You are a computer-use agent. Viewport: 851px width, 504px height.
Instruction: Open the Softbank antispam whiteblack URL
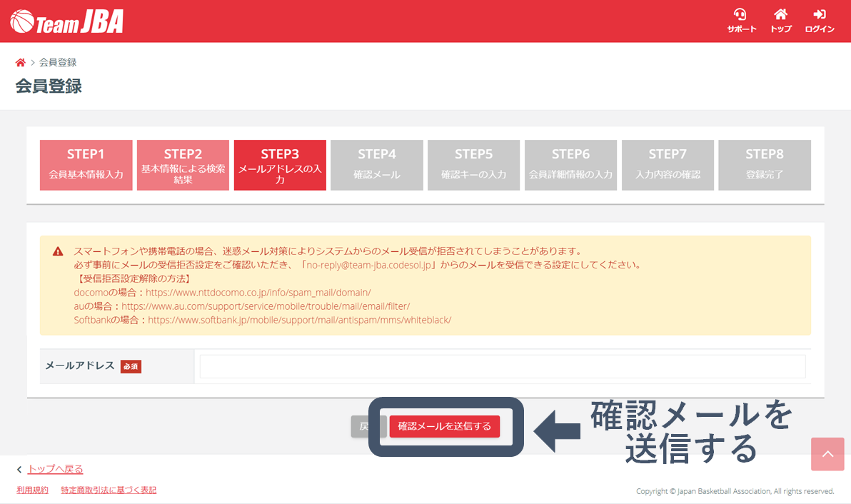tap(299, 320)
